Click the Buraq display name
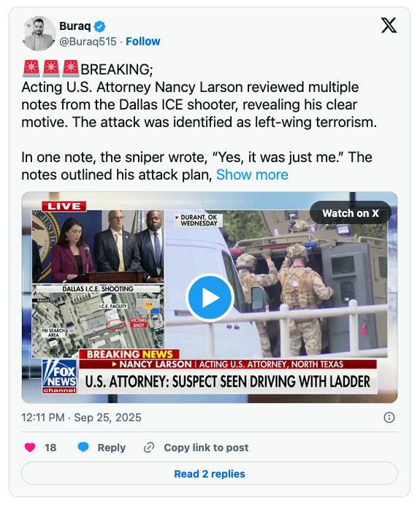Image resolution: width=420 pixels, height=506 pixels. [x=75, y=26]
